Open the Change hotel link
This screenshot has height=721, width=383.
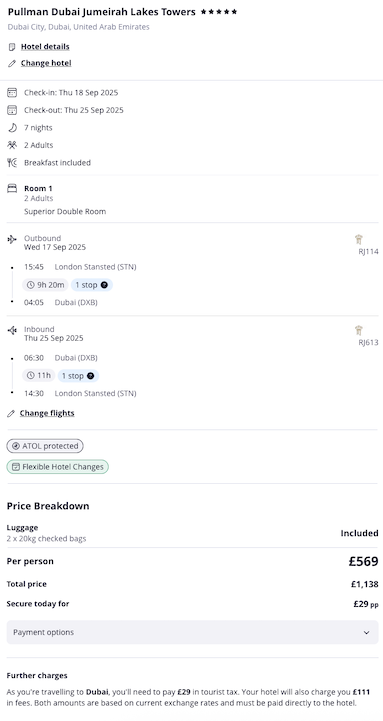46,63
